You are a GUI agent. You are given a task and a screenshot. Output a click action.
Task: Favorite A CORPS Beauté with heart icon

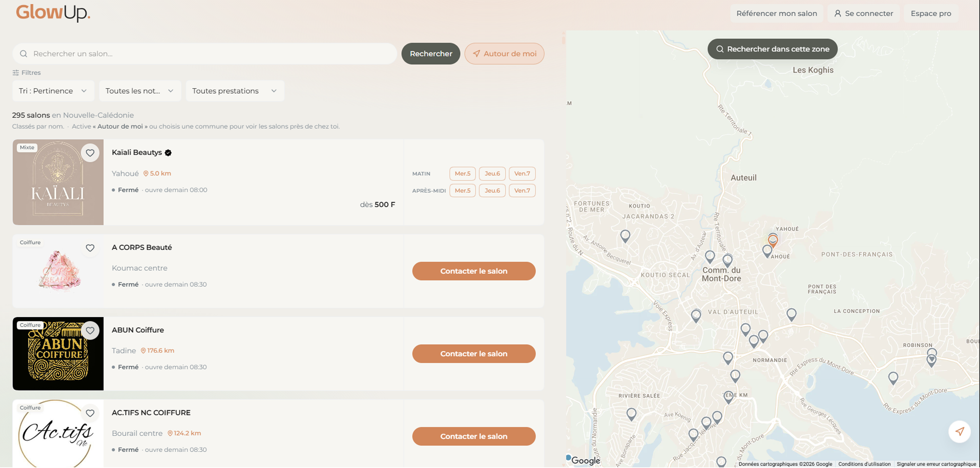[90, 248]
